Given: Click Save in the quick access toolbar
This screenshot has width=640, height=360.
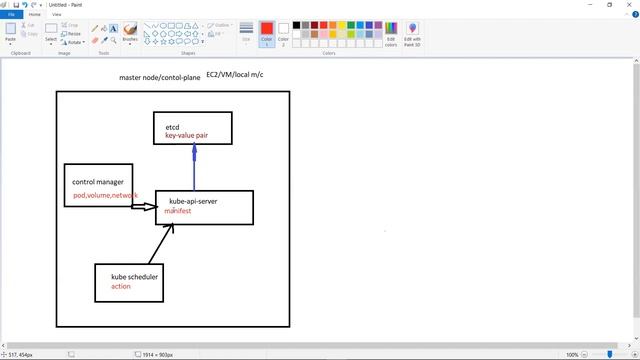Looking at the screenshot, I should pyautogui.click(x=16, y=5).
